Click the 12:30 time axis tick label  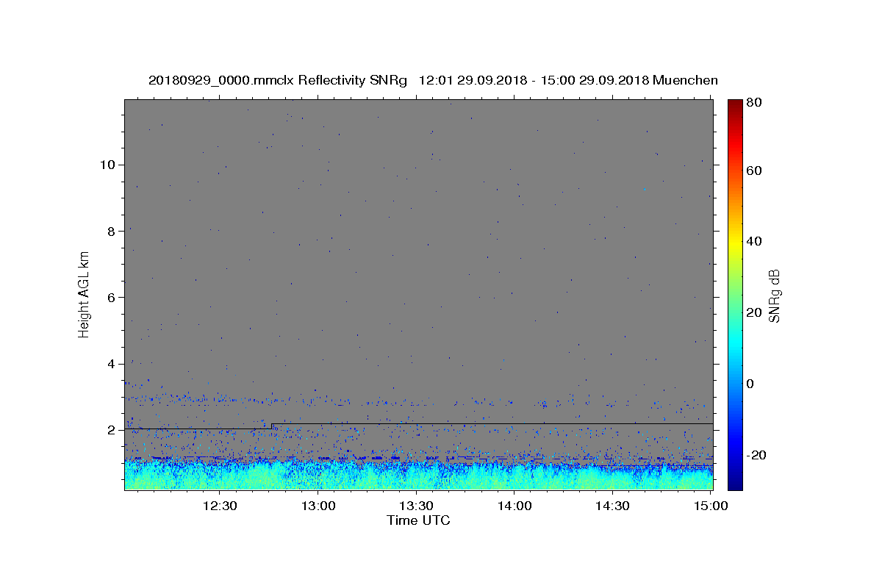click(x=219, y=506)
